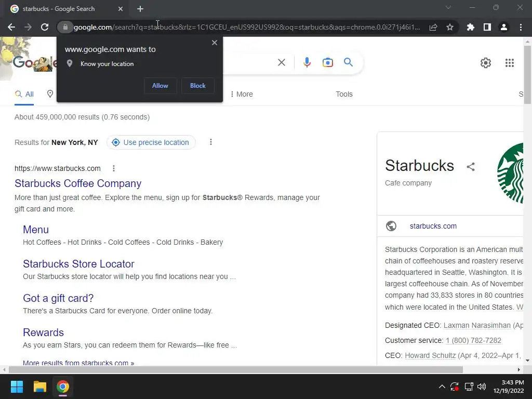Open the clock and date 12/19/2022
Viewport: 532px width, 399px height.
pos(509,387)
